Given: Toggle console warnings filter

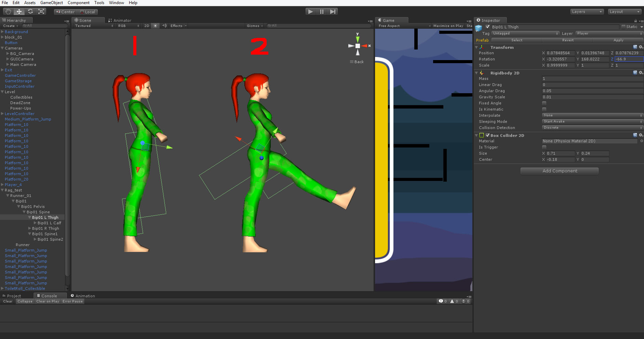Looking at the screenshot, I should [454, 301].
